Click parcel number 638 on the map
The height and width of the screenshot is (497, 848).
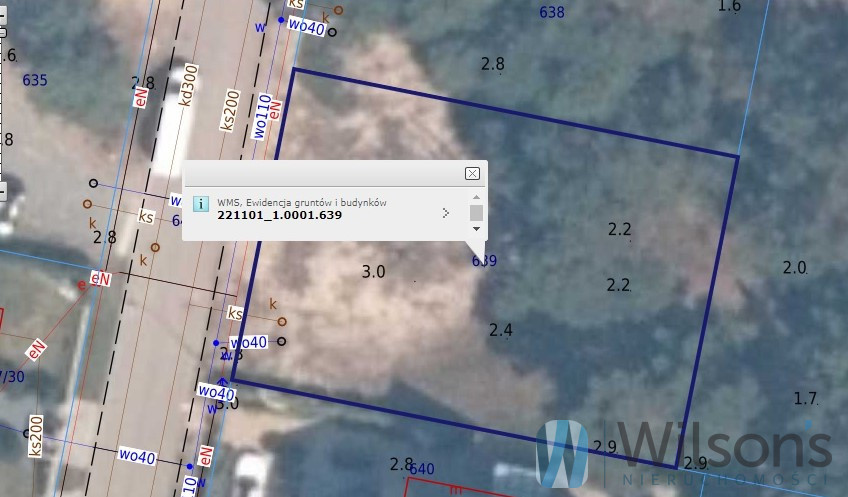(552, 12)
